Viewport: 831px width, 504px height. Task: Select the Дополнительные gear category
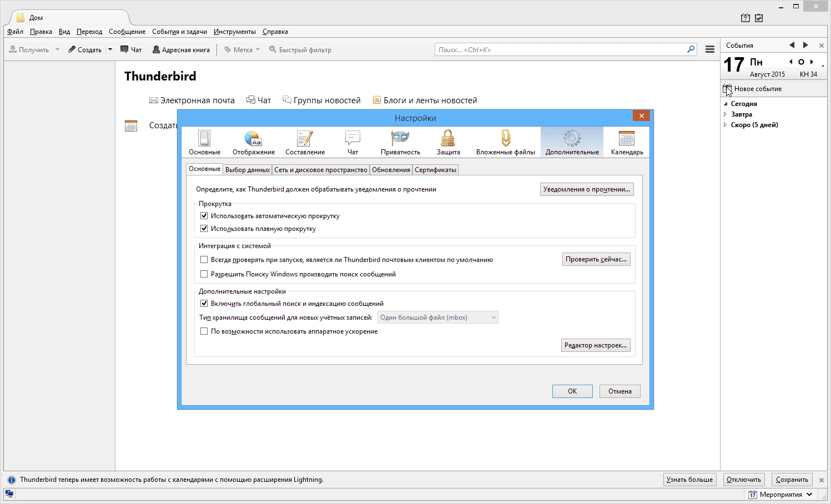click(x=572, y=142)
